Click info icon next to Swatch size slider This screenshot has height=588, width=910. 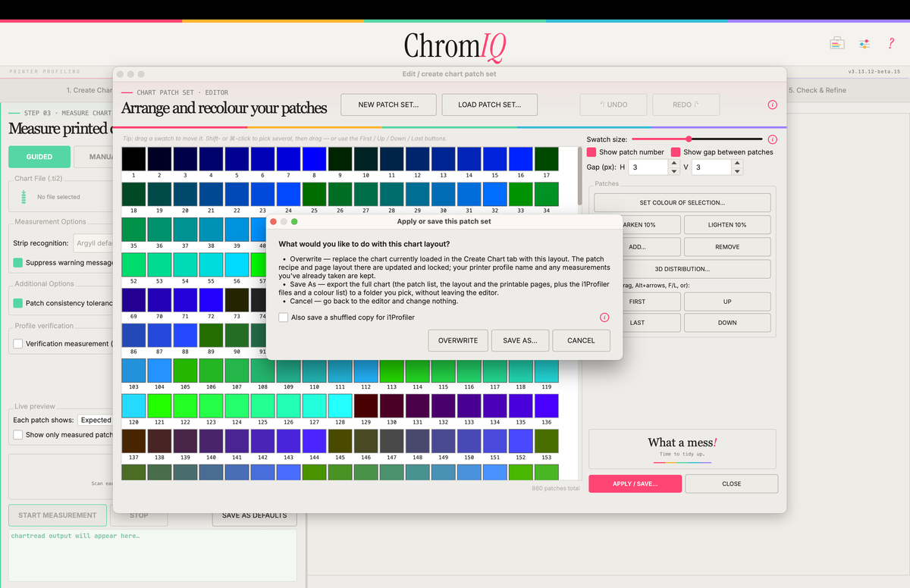(x=772, y=139)
